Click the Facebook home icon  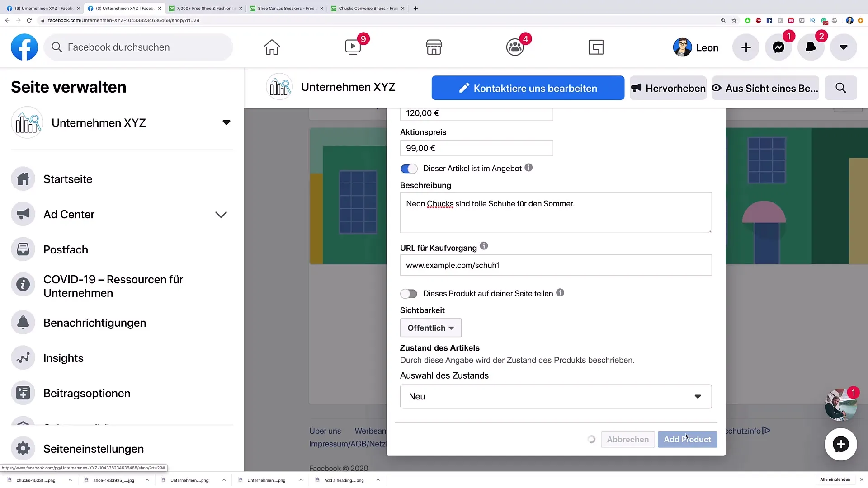pyautogui.click(x=272, y=47)
